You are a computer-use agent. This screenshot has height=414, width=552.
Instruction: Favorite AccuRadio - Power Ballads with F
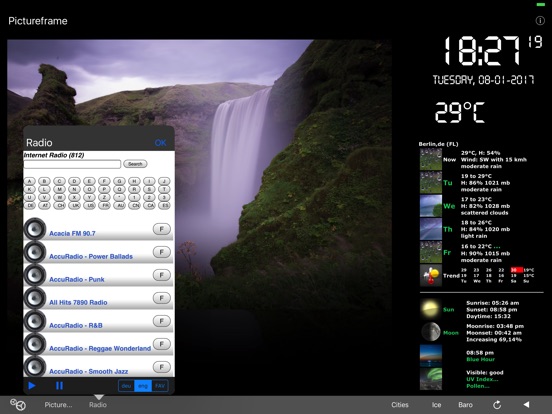[162, 252]
